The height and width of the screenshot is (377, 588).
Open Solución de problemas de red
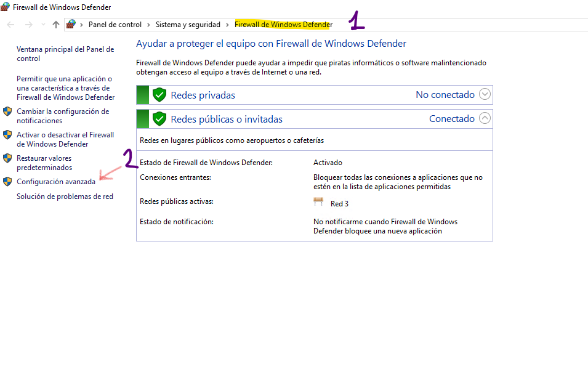pyautogui.click(x=65, y=197)
